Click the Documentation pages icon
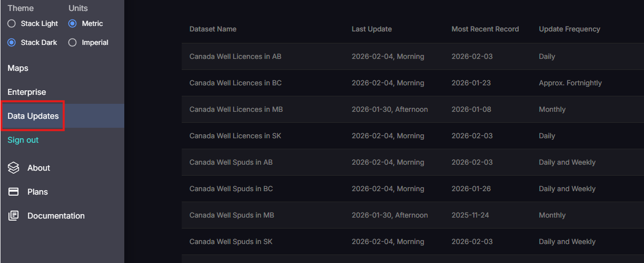 [13, 216]
